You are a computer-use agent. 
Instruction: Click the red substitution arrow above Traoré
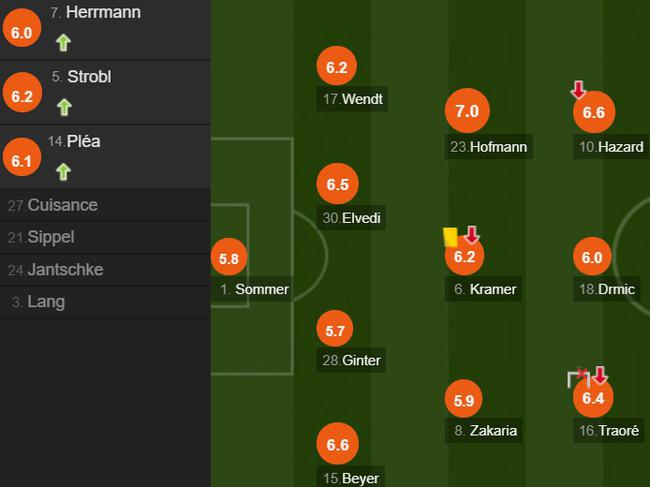pos(600,376)
